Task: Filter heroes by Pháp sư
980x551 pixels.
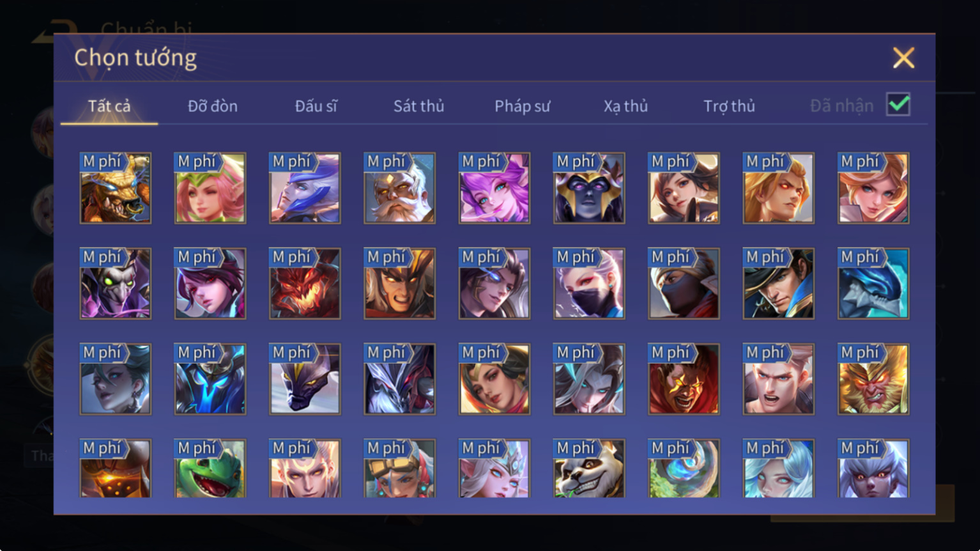Action: 522,106
